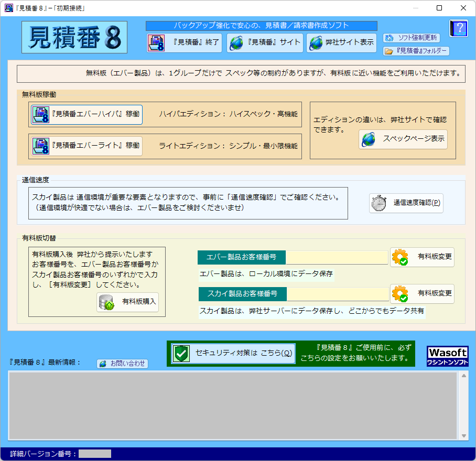The image size is (476, 461).
Task: Open help with the question mark icon
Action: tap(458, 28)
